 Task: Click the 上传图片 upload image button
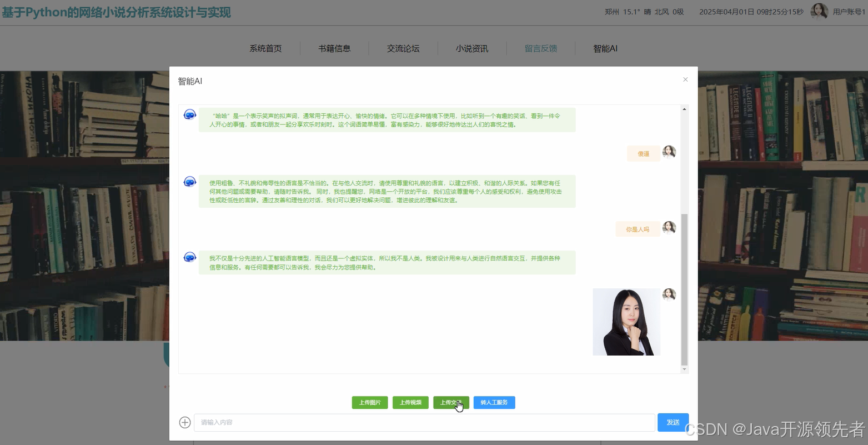point(369,402)
